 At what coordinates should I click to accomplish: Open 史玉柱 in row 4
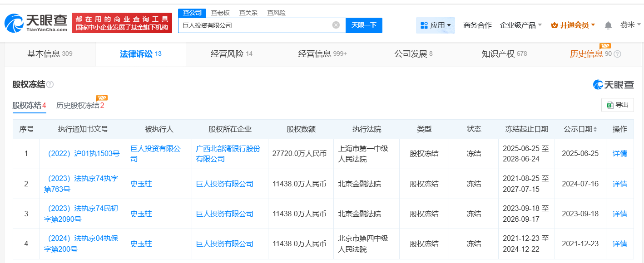pyautogui.click(x=141, y=244)
